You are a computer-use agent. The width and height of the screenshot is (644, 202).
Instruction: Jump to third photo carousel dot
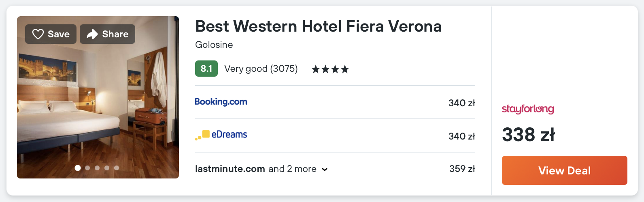coord(97,168)
